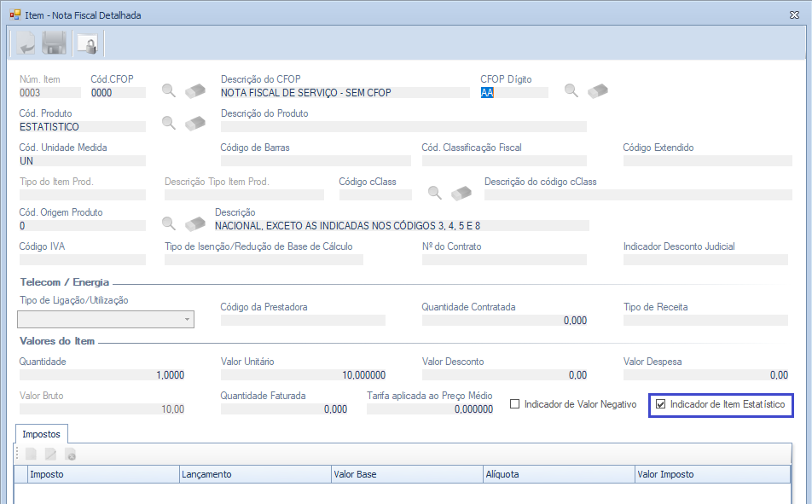Click the lock icon in the top toolbar
This screenshot has height=504, width=812.
[87, 43]
